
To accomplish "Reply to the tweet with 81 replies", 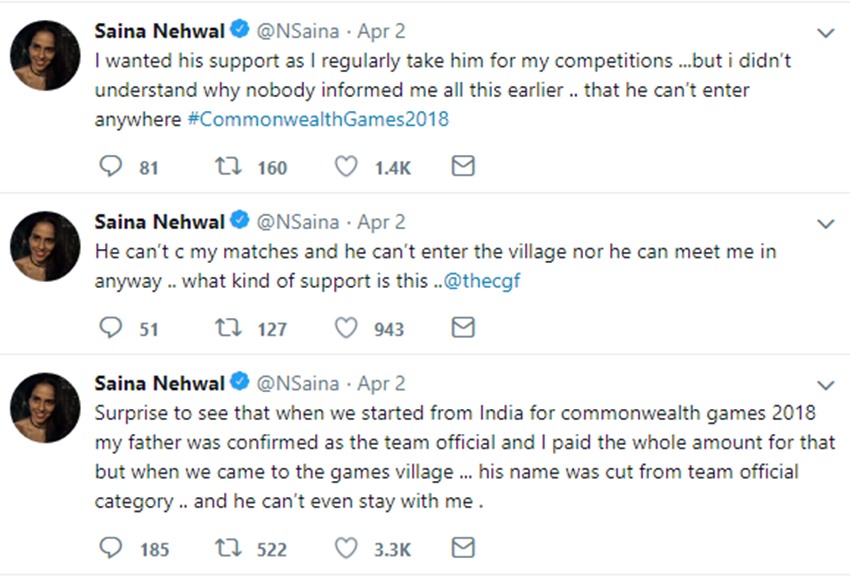I will pos(111,167).
